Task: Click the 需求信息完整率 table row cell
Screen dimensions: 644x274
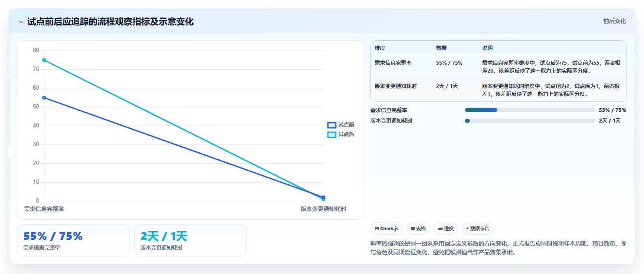Action: 393,63
